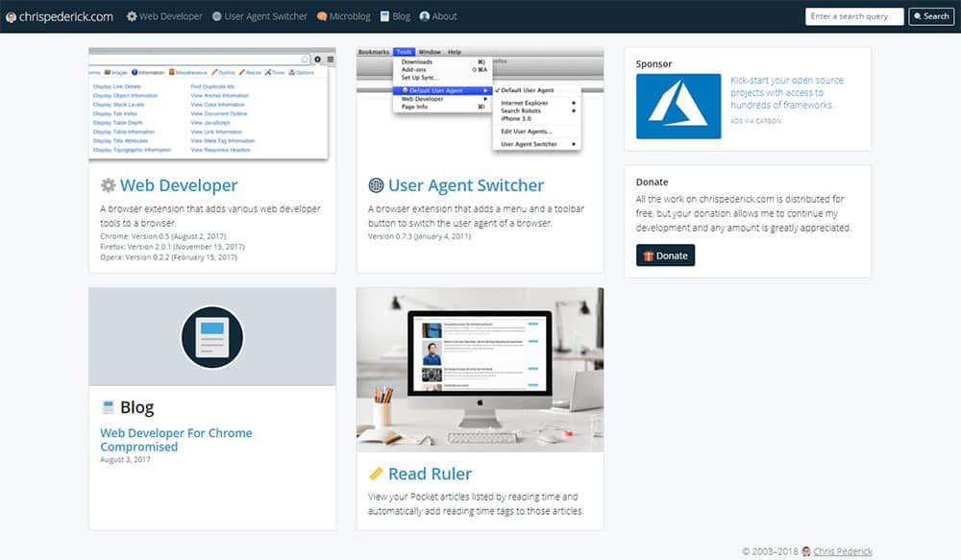
Task: Click the Web Developer extension description text
Action: click(210, 216)
